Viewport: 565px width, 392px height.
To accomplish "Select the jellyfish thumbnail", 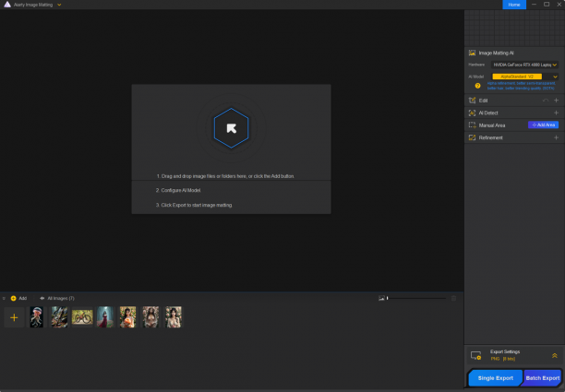I will pyautogui.click(x=36, y=317).
